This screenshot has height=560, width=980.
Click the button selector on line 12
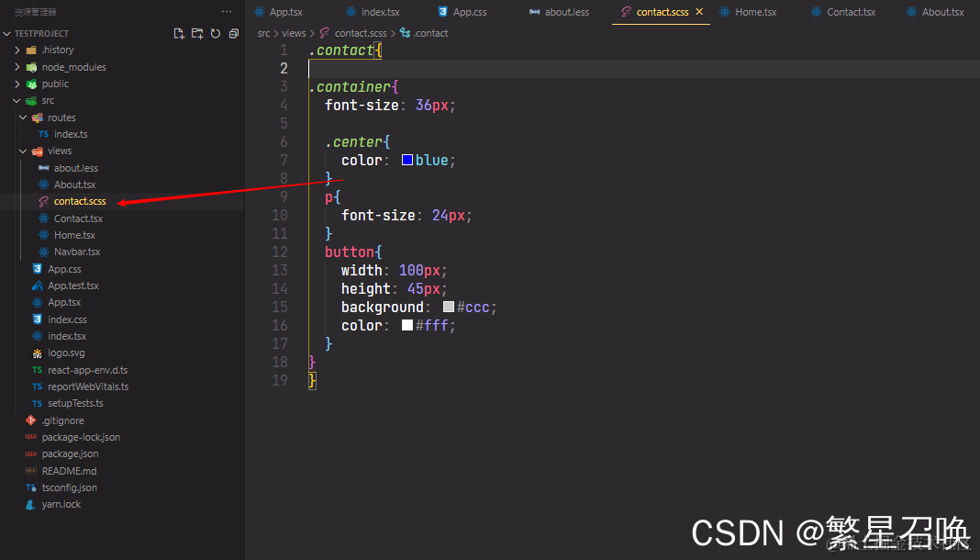pyautogui.click(x=350, y=252)
